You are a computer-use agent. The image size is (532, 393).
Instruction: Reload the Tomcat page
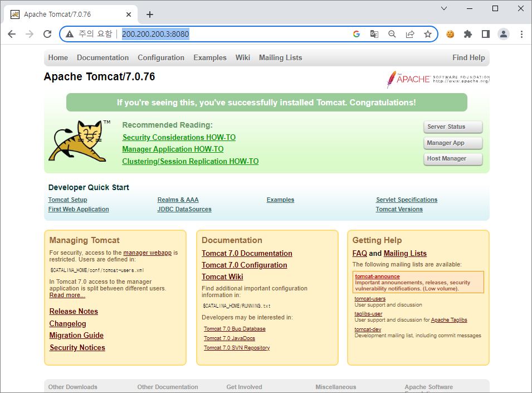[x=47, y=34]
